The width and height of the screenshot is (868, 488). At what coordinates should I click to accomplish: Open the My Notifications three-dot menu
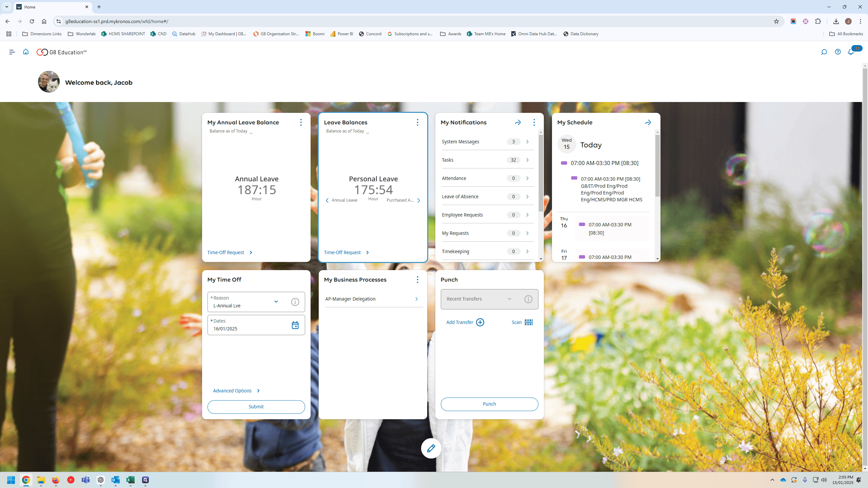click(x=534, y=122)
